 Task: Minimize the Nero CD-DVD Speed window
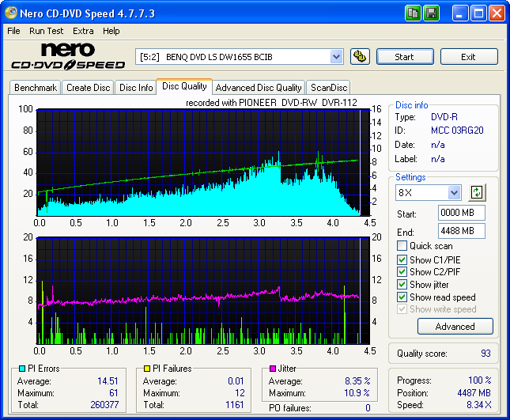[x=460, y=13]
